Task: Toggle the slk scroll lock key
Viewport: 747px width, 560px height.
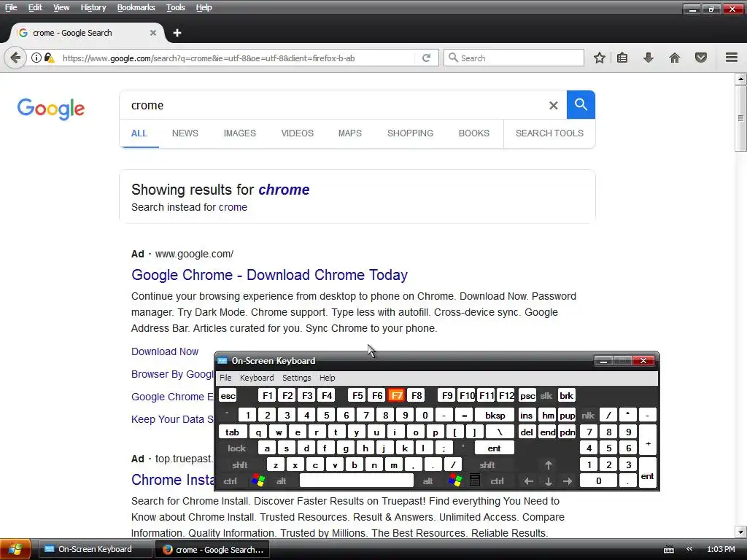Action: coord(546,396)
